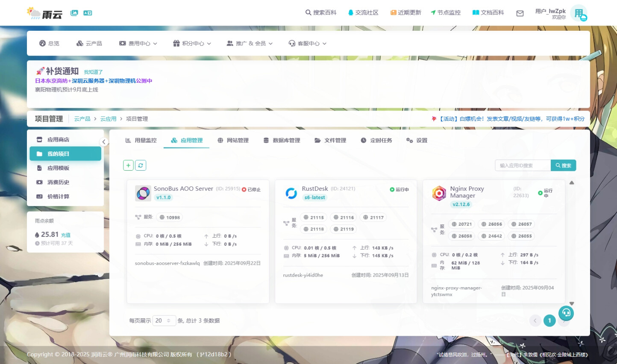Click the customer support headset floating icon
The height and width of the screenshot is (364, 617).
point(566,313)
